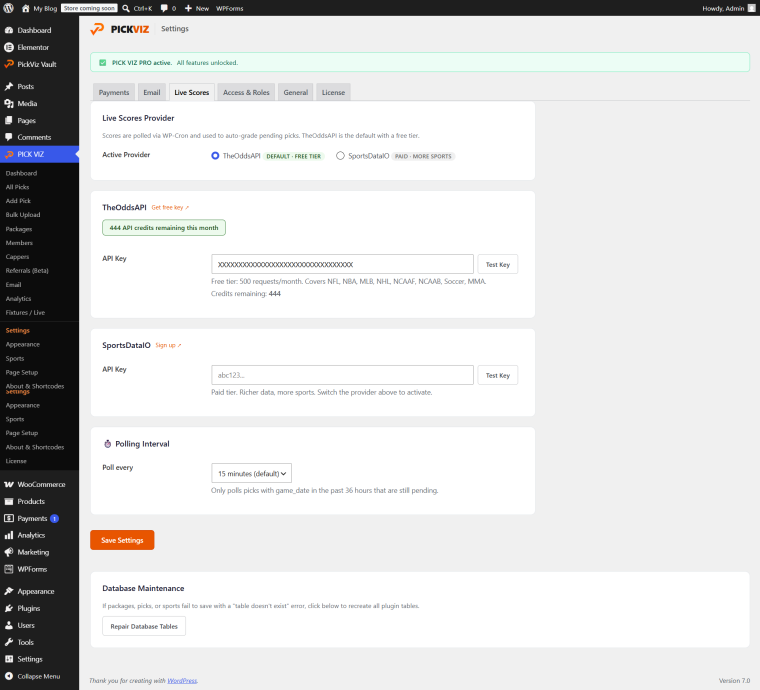
Task: Click the search magnifier icon in the admin bar
Action: click(x=126, y=8)
